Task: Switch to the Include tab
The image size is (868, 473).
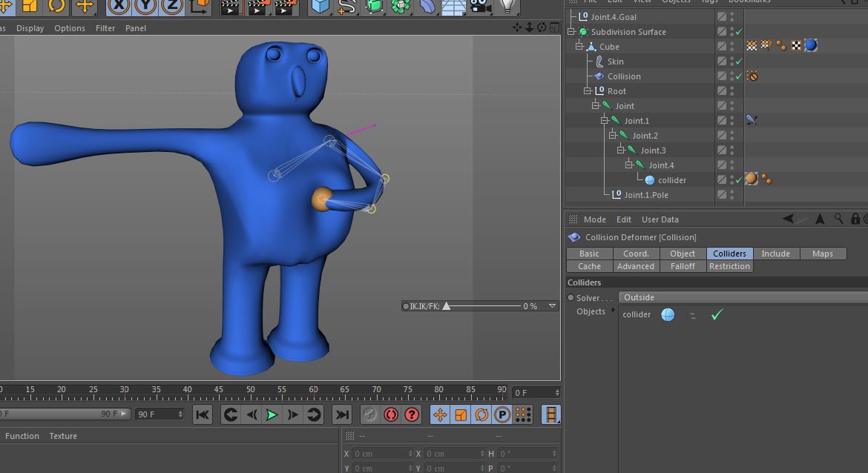Action: point(775,254)
